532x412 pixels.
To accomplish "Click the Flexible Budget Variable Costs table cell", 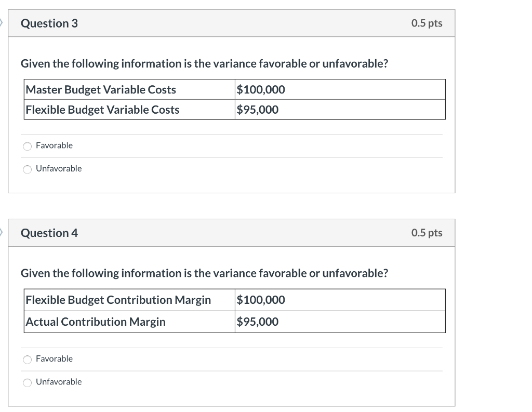I will coord(102,110).
